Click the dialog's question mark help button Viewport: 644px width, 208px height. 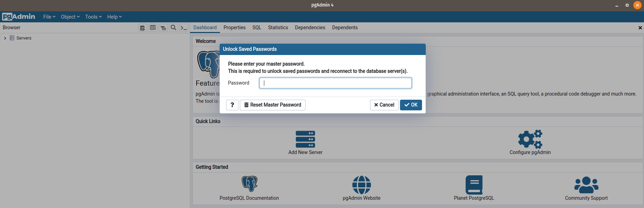point(232,105)
